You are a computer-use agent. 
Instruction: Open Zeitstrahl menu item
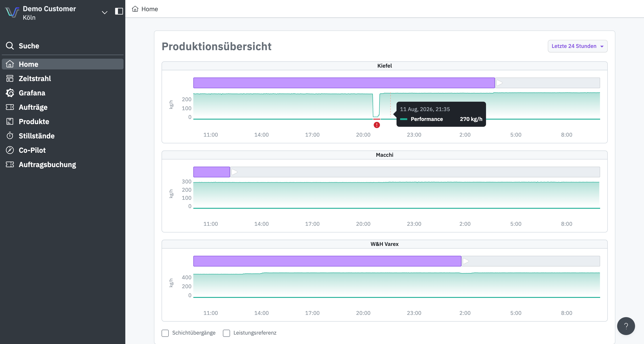point(62,79)
